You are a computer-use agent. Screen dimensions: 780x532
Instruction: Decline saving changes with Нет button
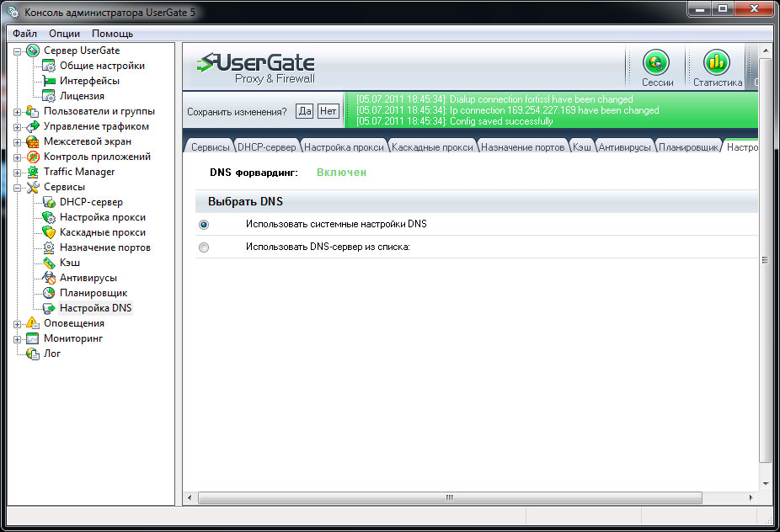click(328, 111)
